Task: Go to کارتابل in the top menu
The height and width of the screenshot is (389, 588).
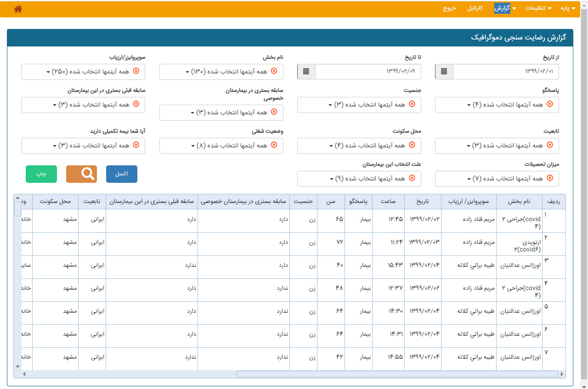Action: [x=475, y=9]
